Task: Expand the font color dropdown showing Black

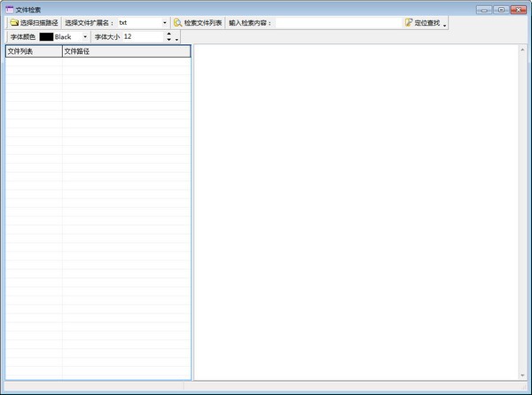Action: 85,37
